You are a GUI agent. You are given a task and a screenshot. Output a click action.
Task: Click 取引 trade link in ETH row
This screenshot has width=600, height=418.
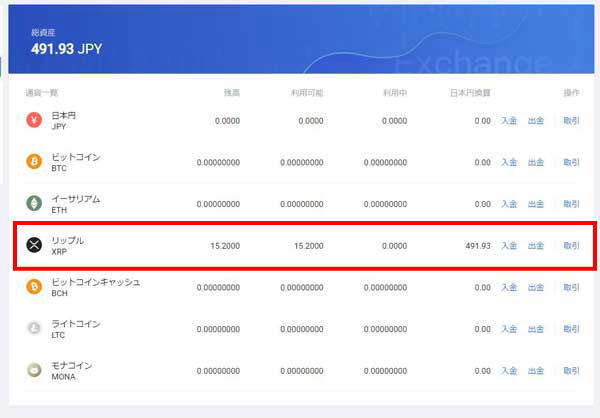(x=571, y=204)
